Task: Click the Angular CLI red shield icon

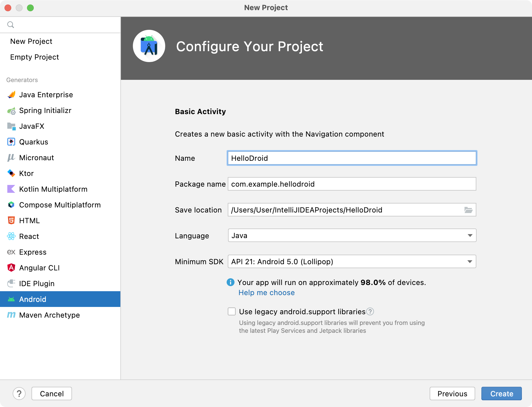Action: pyautogui.click(x=11, y=268)
